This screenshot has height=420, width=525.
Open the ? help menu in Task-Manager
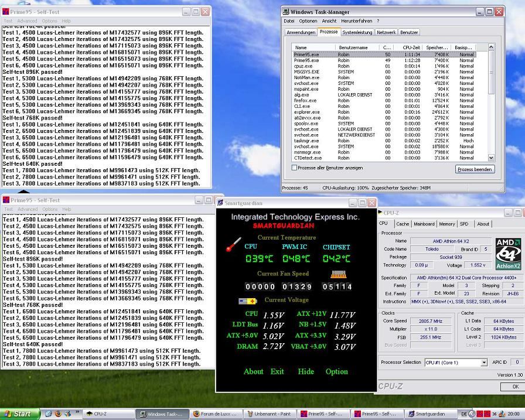point(378,21)
